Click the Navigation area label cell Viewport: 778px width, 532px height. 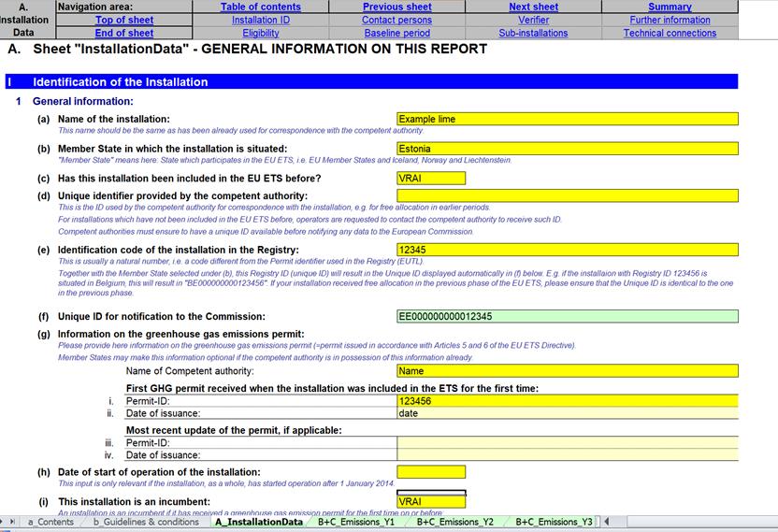pos(124,7)
